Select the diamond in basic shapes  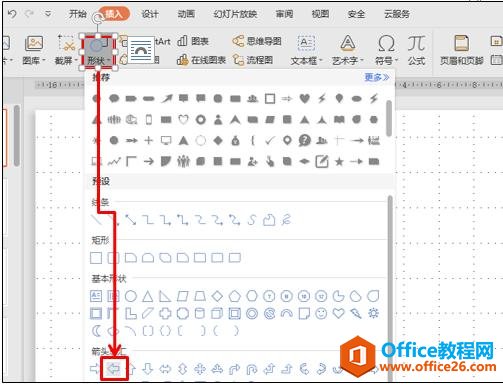pyautogui.click(x=217, y=296)
